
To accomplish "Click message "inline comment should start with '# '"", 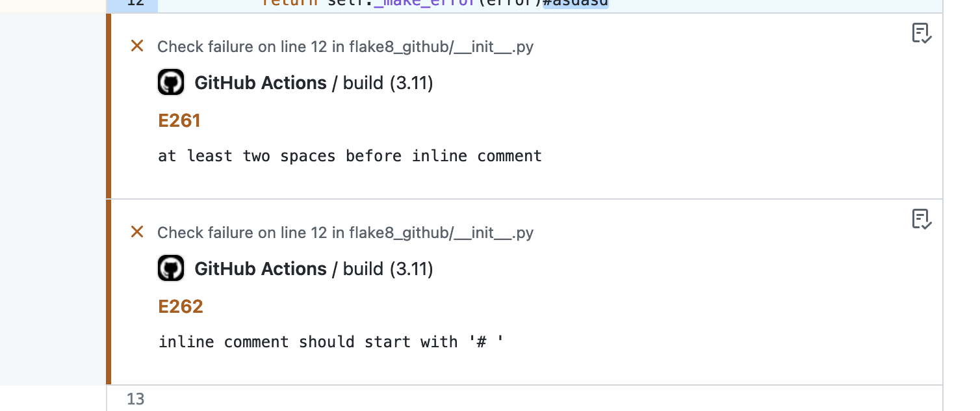I will (x=331, y=342).
